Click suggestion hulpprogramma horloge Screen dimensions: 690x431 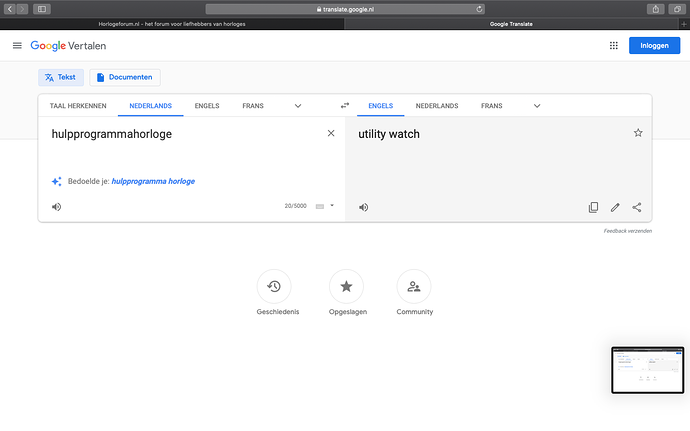point(153,181)
